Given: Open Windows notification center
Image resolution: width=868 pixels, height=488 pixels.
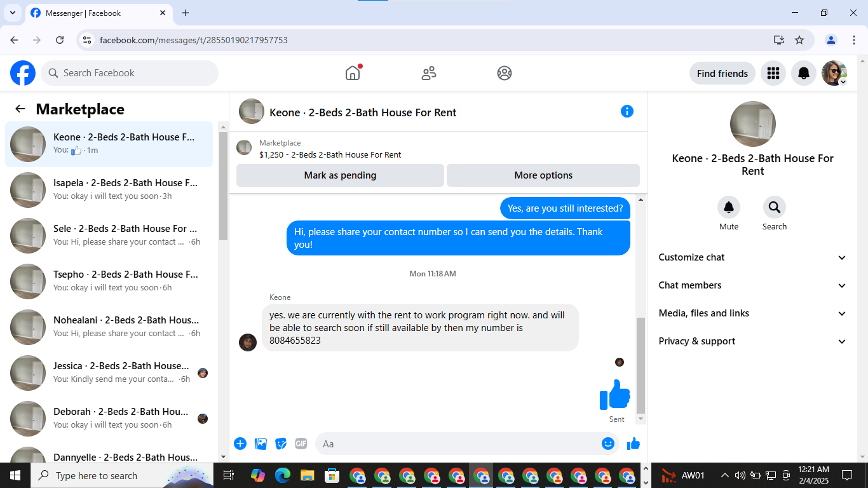Looking at the screenshot, I should click(x=847, y=475).
